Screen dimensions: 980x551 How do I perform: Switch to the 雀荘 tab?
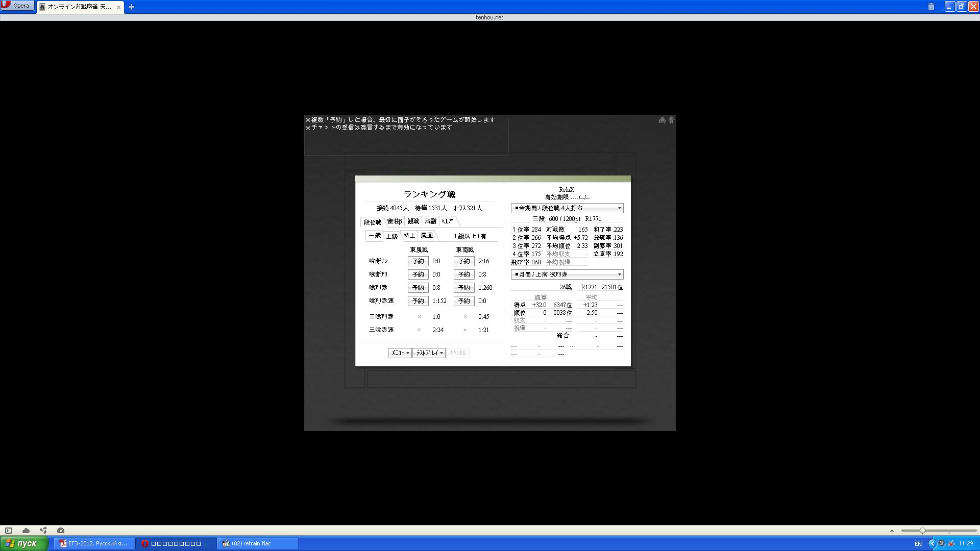(x=395, y=221)
